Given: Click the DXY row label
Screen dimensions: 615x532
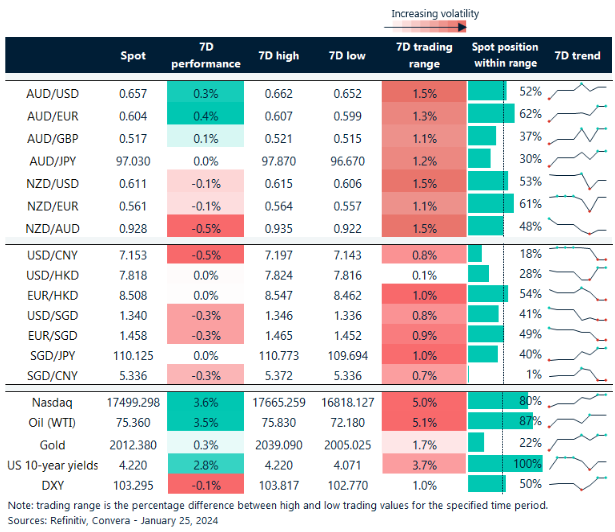Looking at the screenshot, I should [x=55, y=484].
